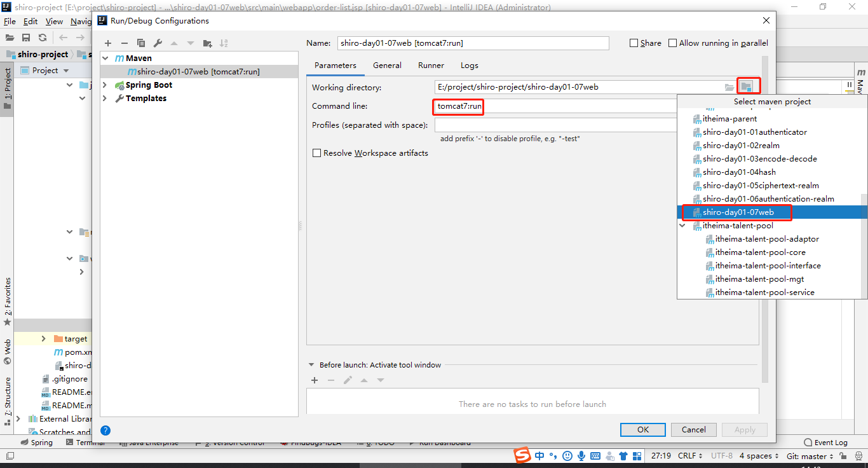Open the Edit menu
The width and height of the screenshot is (868, 468).
[x=31, y=22]
